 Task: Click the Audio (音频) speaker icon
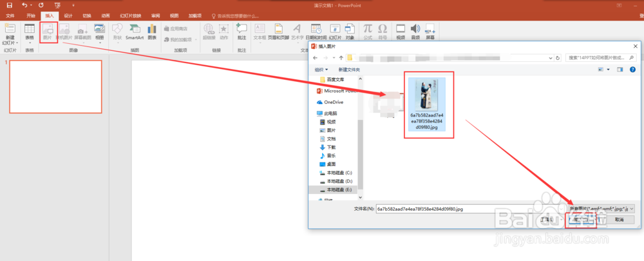(x=415, y=32)
